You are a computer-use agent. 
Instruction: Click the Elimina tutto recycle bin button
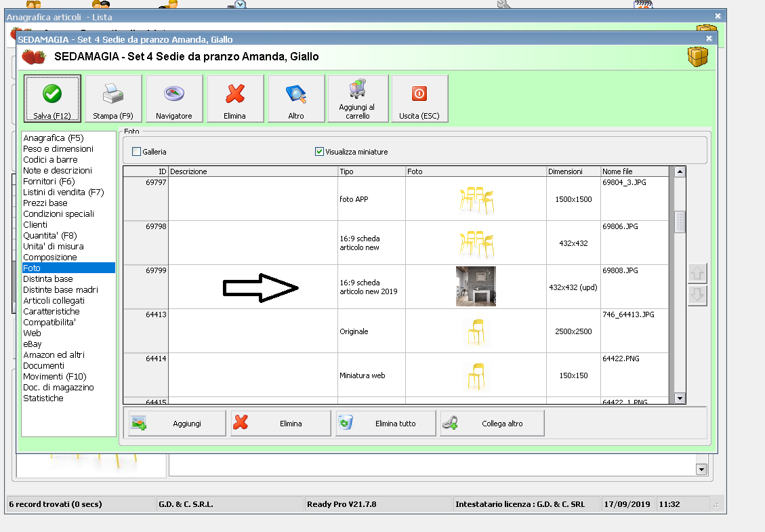point(386,423)
